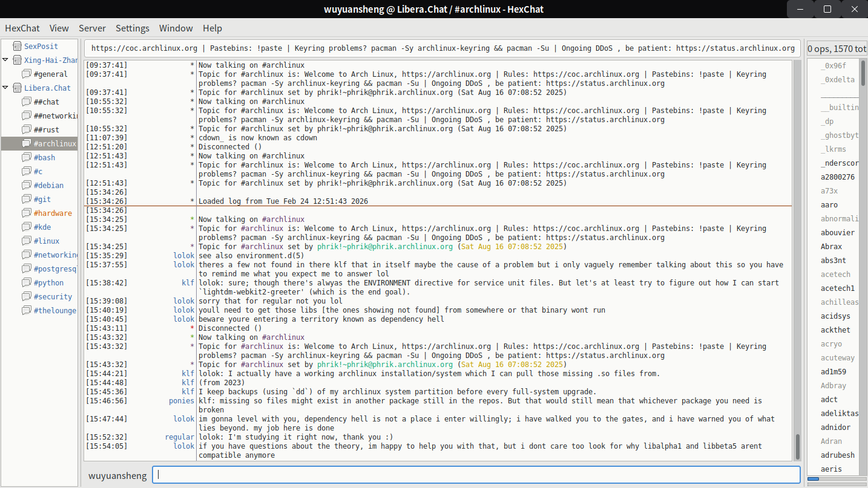
Task: Open the Settings menu
Action: tap(132, 28)
